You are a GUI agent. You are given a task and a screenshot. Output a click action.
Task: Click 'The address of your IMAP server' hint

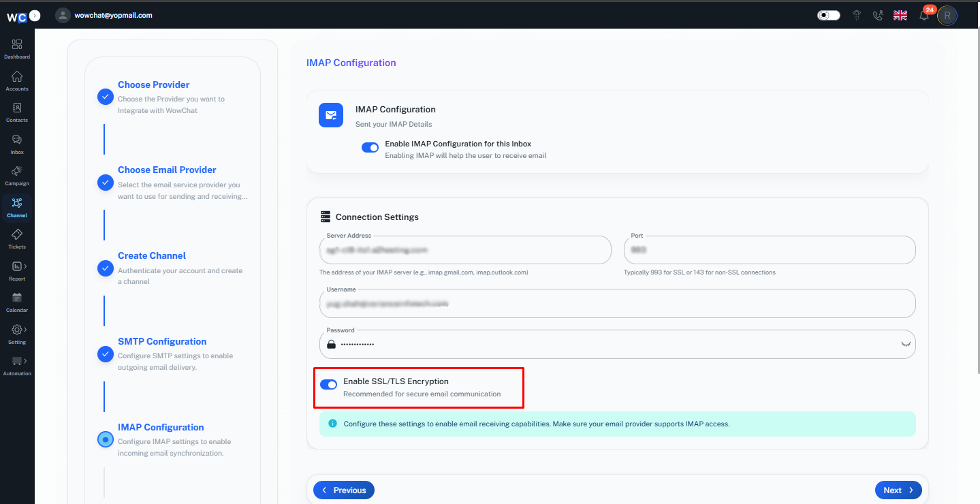[x=424, y=272]
